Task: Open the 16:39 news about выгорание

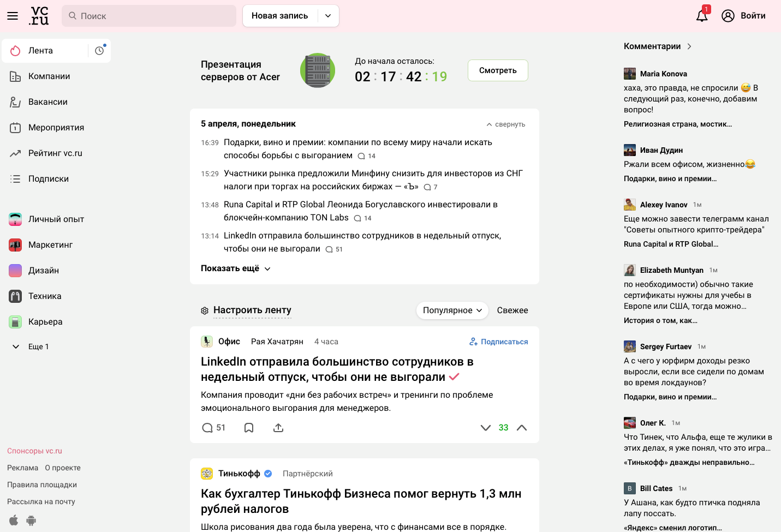Action: [358, 149]
